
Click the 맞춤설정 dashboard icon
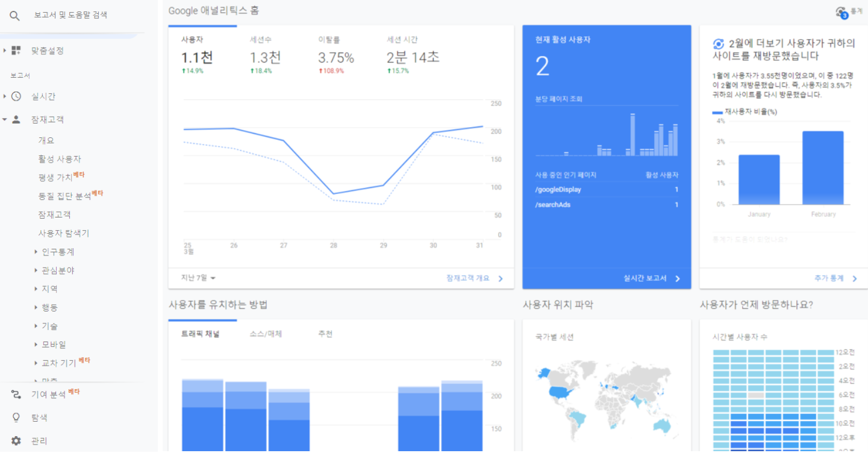pos(16,51)
